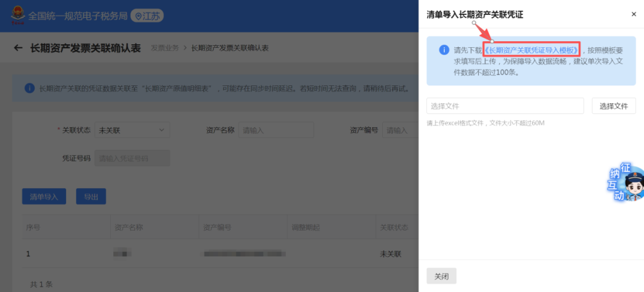Image resolution: width=644 pixels, height=292 pixels.
Task: Click the 长期资产发票关联确认表 breadcrumb item
Action: click(x=230, y=48)
